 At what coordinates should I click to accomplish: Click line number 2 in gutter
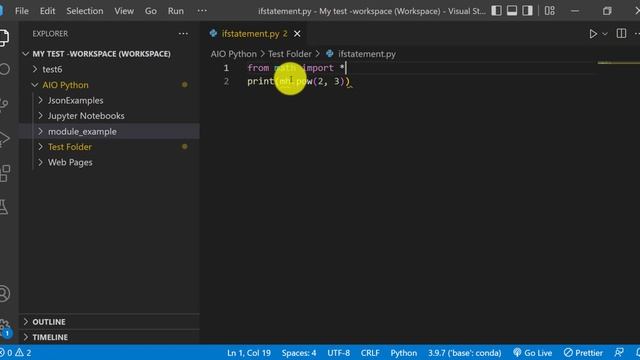pos(226,81)
